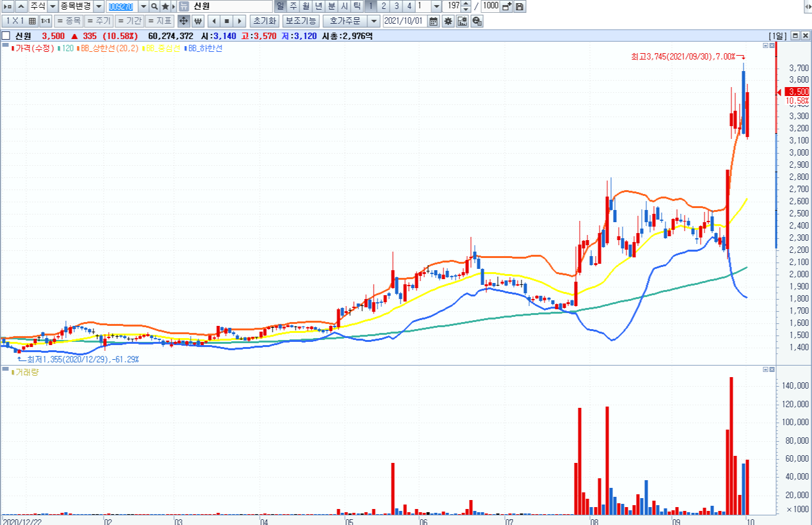The width and height of the screenshot is (812, 525).
Task: Select the 주 weekly period tab
Action: (x=293, y=6)
